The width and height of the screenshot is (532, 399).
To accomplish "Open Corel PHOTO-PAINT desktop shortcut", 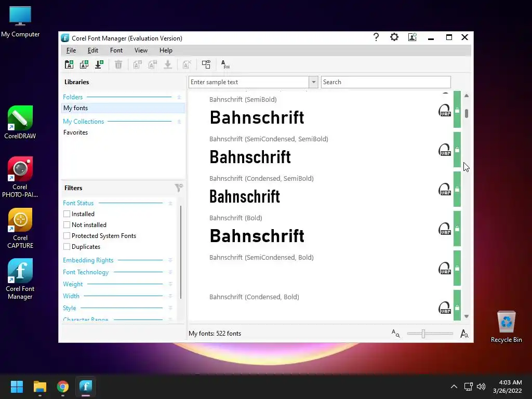I will (x=20, y=177).
